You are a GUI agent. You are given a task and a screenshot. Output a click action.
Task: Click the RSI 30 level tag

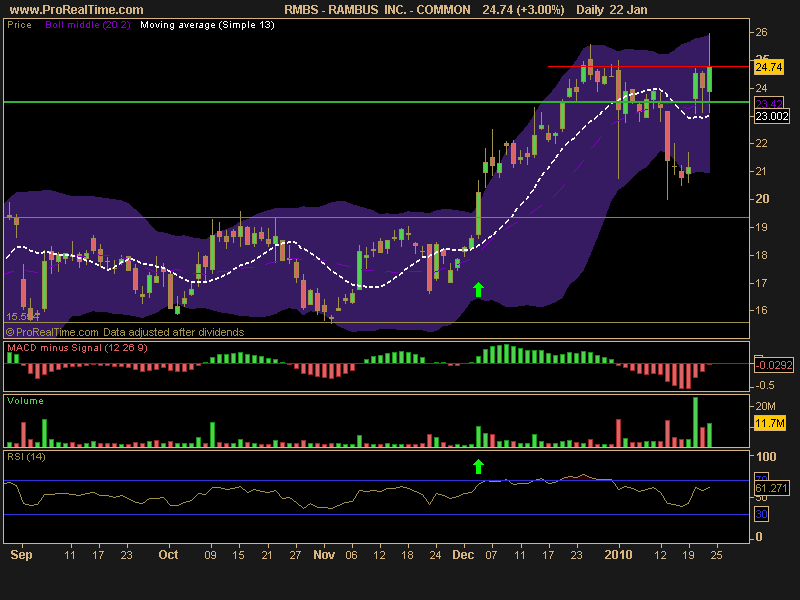pyautogui.click(x=761, y=514)
